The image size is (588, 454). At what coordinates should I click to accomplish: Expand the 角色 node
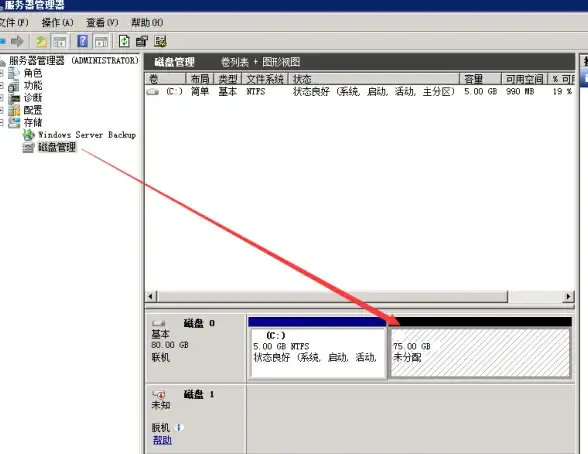(2, 73)
